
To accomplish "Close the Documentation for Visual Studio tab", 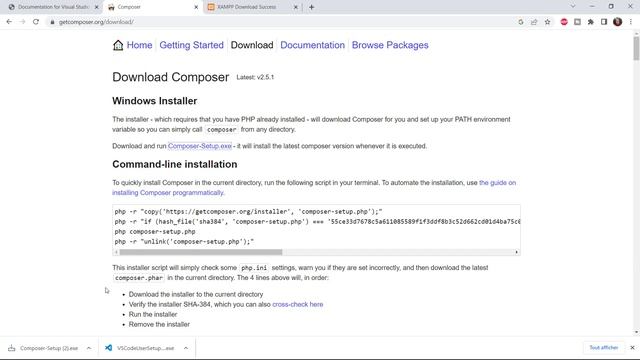I will (96, 7).
